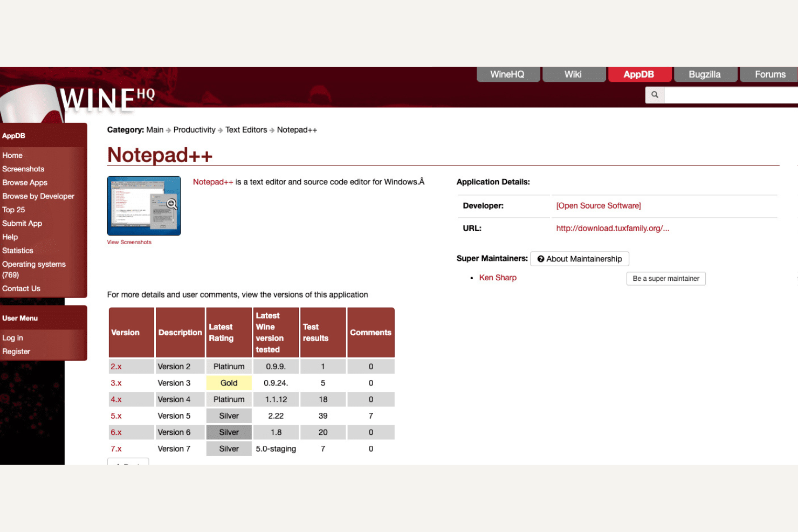798x532 pixels.
Task: Open super maintainer Ken Sharp's profile
Action: (x=497, y=278)
